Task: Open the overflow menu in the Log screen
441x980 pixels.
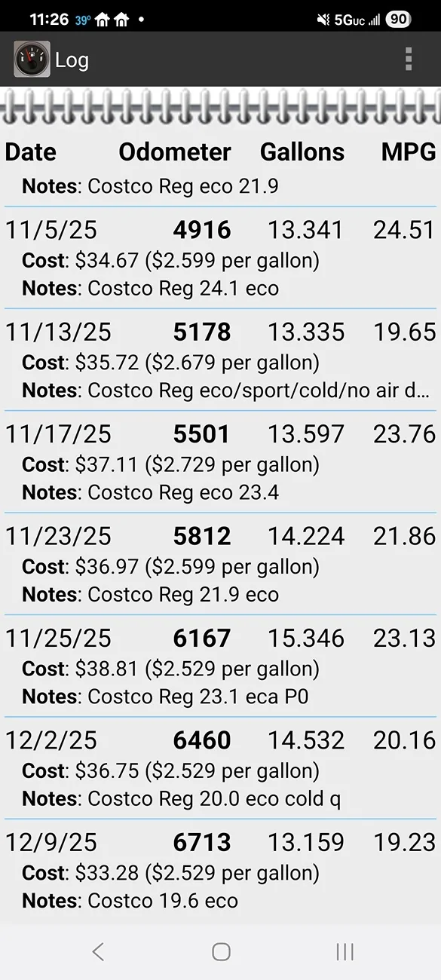Action: click(x=408, y=59)
